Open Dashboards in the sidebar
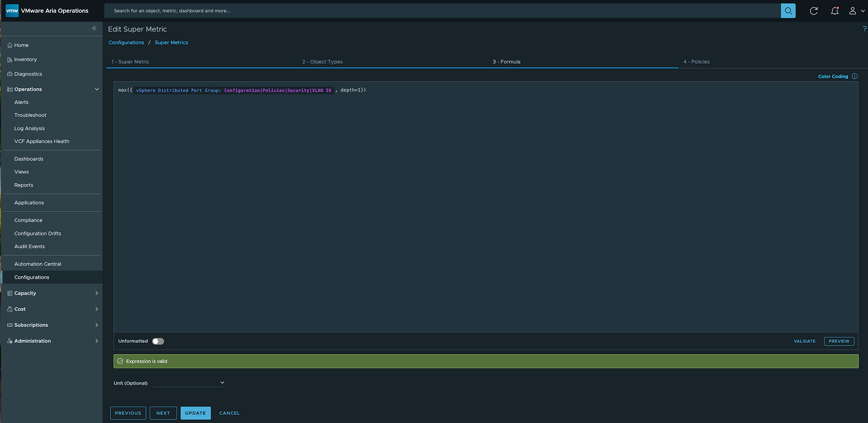Viewport: 868px width, 423px height. [29, 159]
